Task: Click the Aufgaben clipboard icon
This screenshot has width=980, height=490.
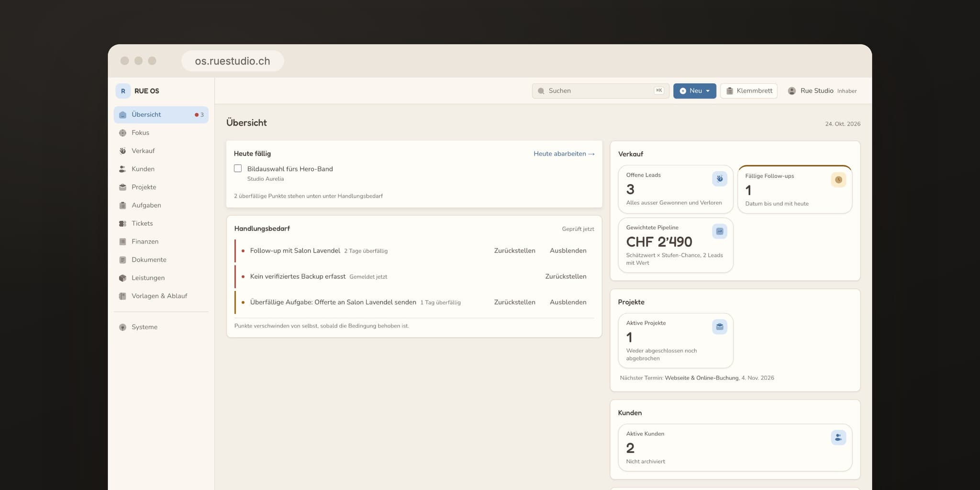Action: (122, 206)
